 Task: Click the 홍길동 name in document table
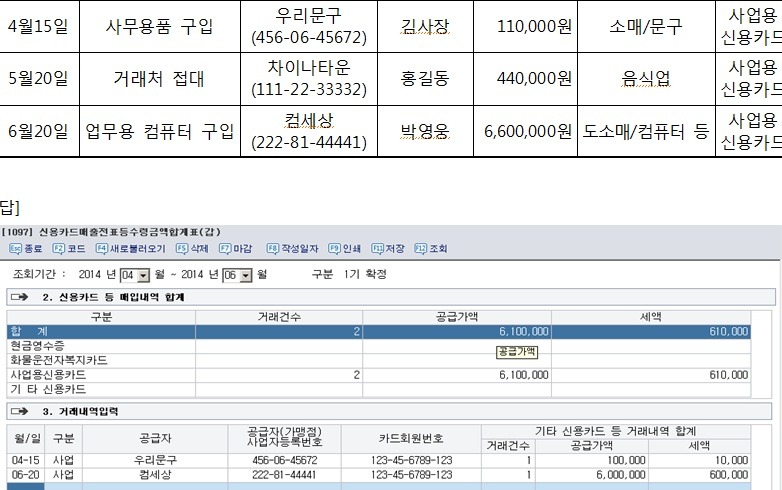[x=425, y=79]
